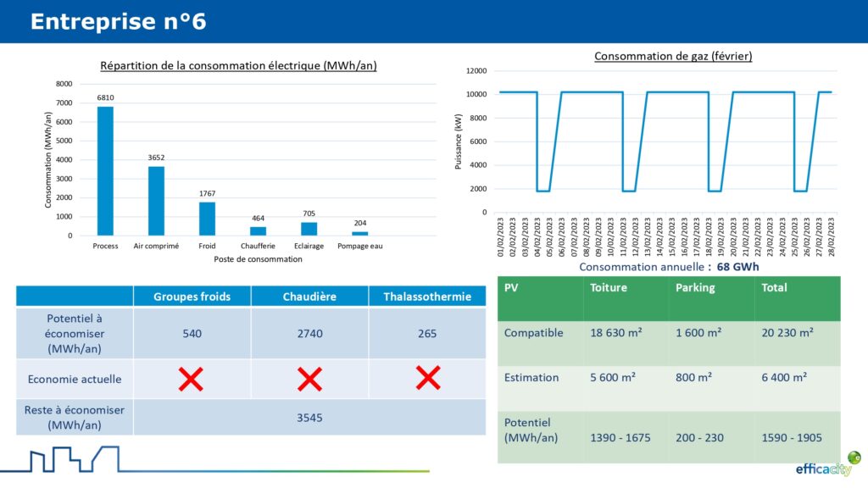Click the 68 GWh annual consumption value
The height and width of the screenshot is (488, 868).
tap(737, 267)
